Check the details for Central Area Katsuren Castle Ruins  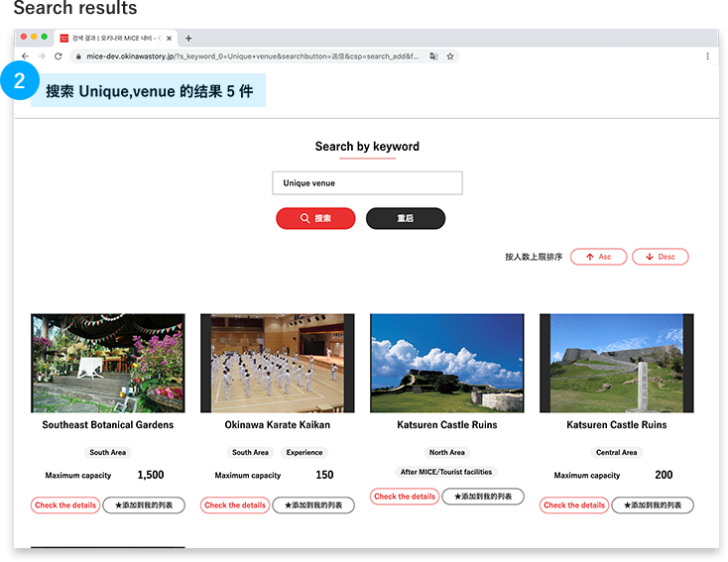(574, 505)
